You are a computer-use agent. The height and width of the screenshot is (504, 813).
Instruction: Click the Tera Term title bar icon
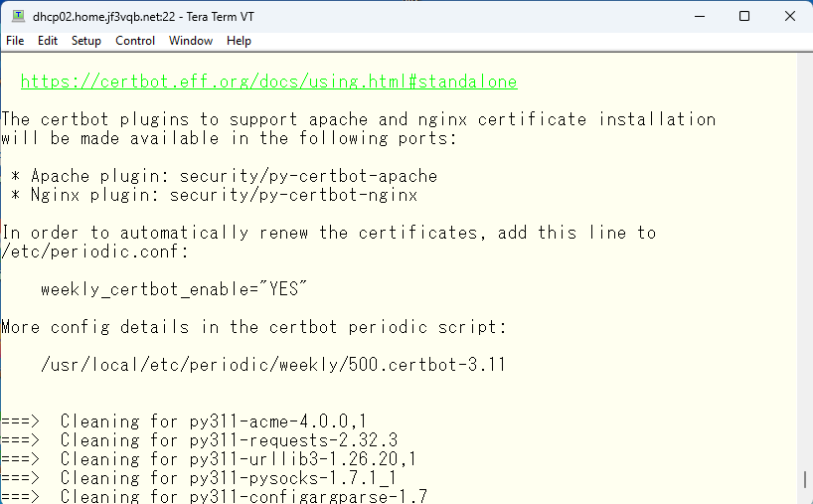point(18,16)
